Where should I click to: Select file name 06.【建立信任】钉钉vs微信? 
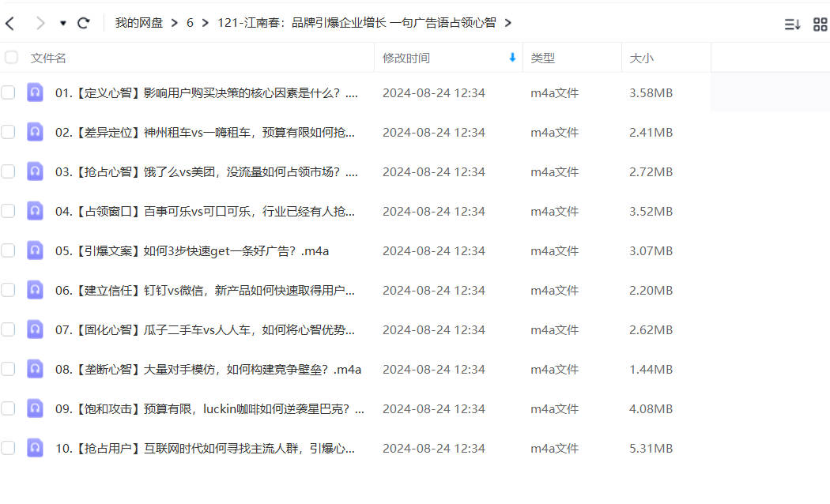tap(205, 291)
